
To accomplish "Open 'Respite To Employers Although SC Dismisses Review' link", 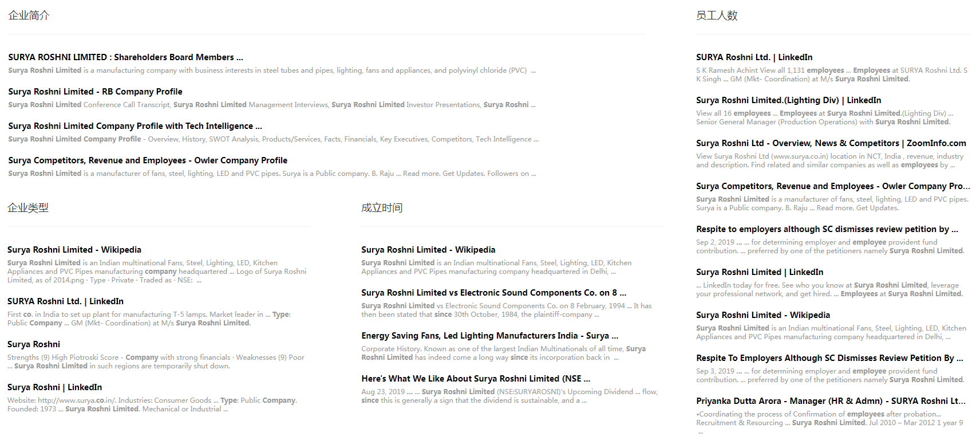I will pos(829,358).
